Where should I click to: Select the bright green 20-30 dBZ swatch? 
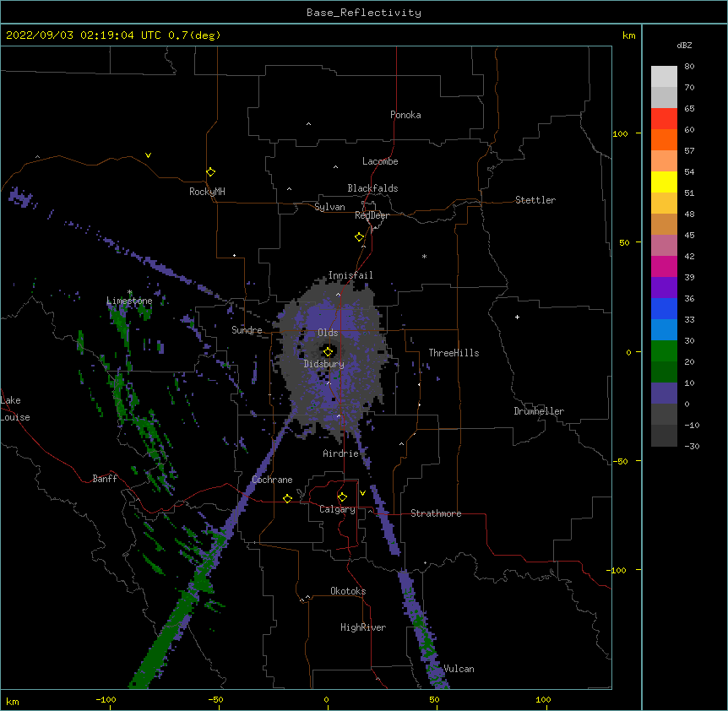[664, 351]
